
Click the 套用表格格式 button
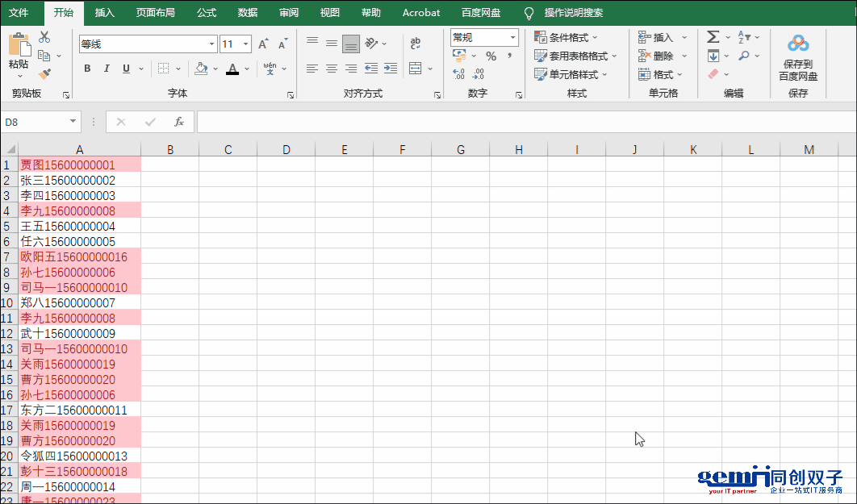tap(576, 56)
